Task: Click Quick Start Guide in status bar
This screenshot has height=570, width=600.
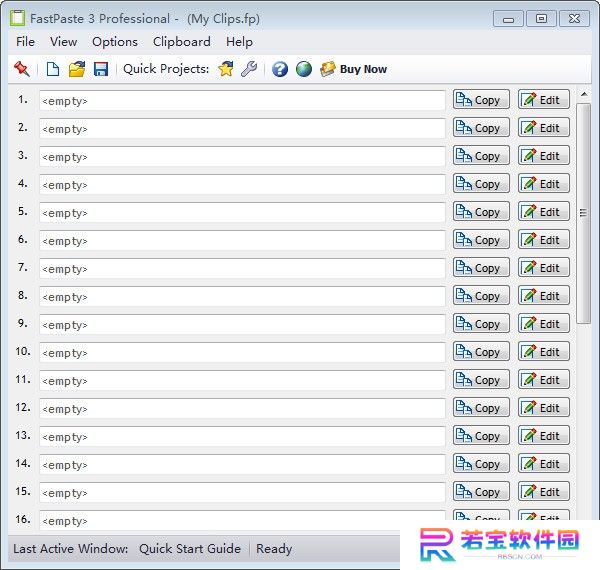Action: click(190, 548)
